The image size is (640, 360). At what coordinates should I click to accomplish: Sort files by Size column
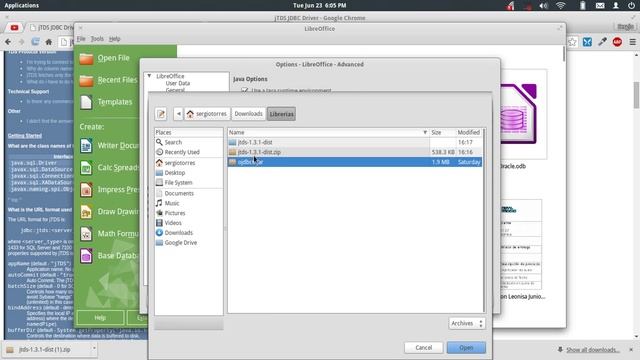[x=442, y=132]
